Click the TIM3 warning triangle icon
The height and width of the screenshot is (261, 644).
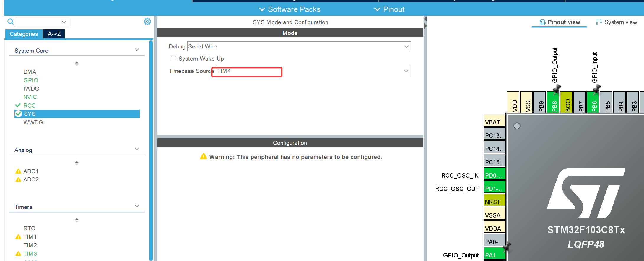click(x=18, y=254)
